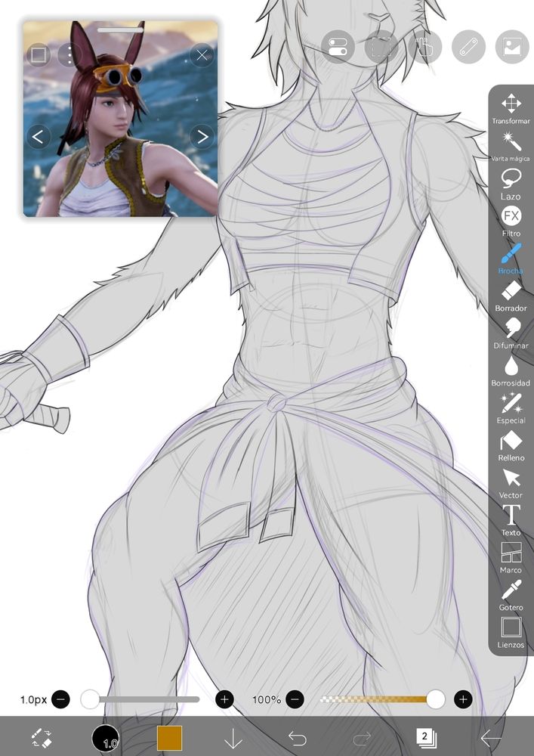Image resolution: width=534 pixels, height=756 pixels.
Task: Open the layers panel showing 2
Action: tap(426, 738)
